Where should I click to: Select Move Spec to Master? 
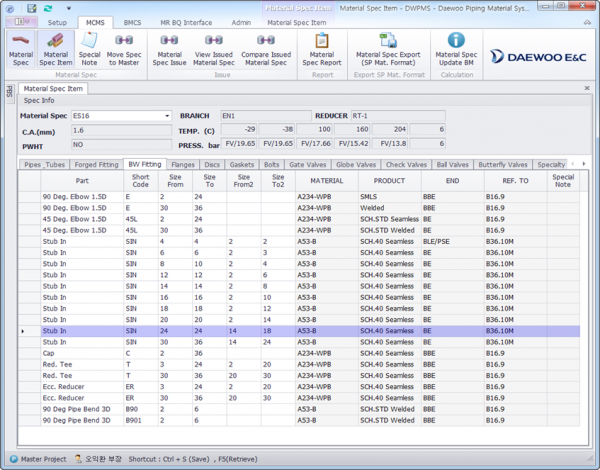click(x=124, y=48)
